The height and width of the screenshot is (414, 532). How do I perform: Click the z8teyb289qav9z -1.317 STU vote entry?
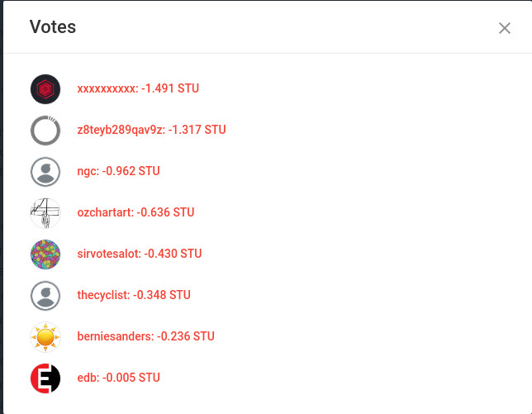(x=151, y=130)
